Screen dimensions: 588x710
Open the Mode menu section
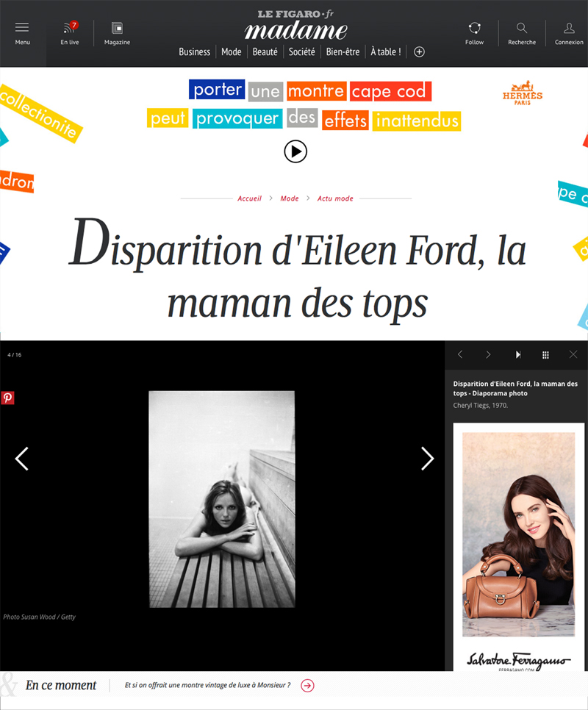232,52
